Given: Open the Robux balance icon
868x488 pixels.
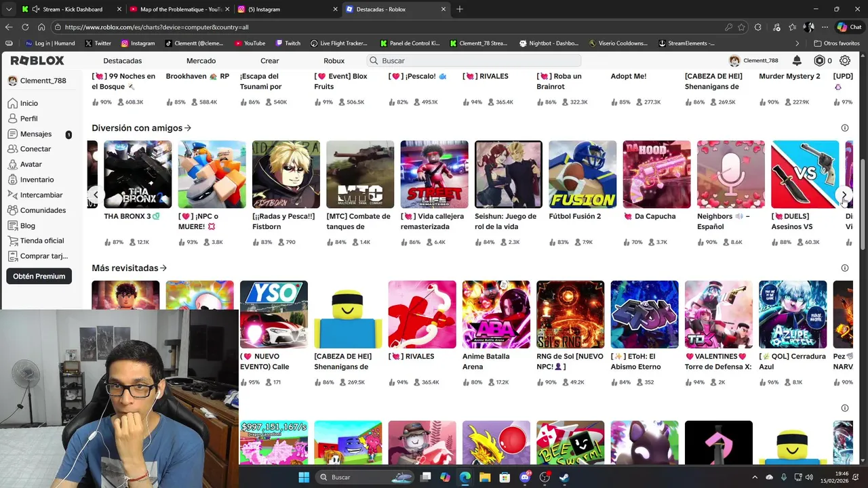Looking at the screenshot, I should [x=819, y=60].
